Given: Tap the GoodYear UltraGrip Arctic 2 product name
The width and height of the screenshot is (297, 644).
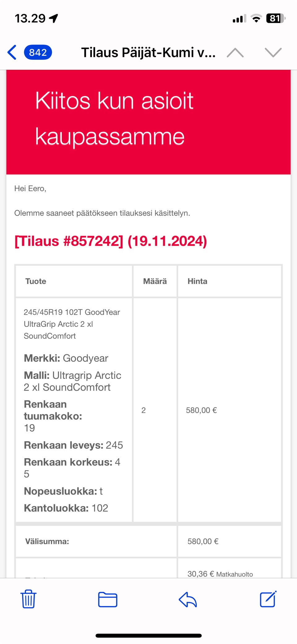Looking at the screenshot, I should [72, 324].
